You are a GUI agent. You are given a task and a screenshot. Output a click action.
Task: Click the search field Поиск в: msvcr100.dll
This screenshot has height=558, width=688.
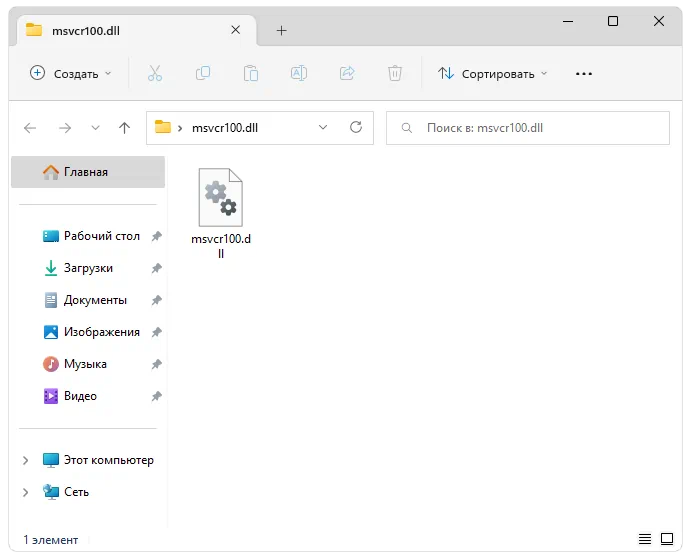click(528, 128)
